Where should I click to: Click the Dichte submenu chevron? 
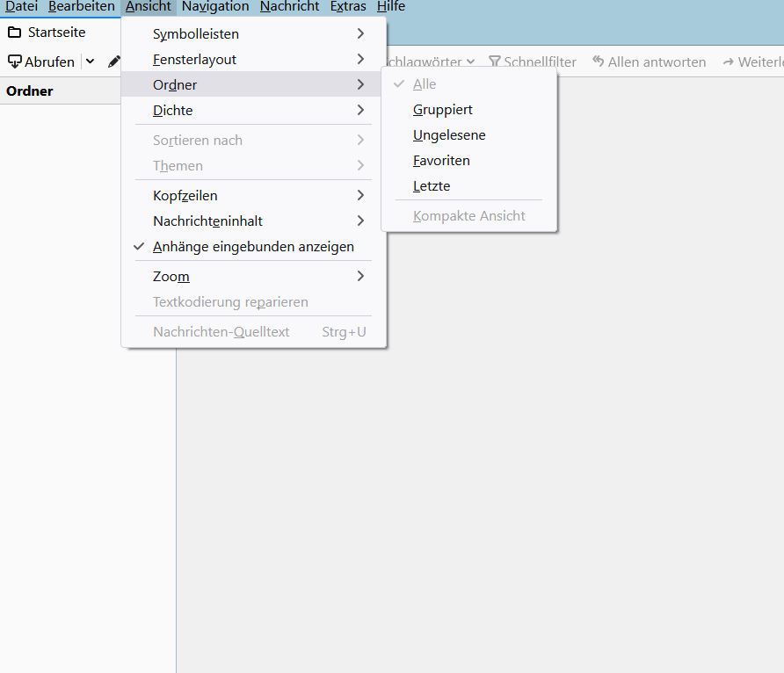(x=361, y=110)
